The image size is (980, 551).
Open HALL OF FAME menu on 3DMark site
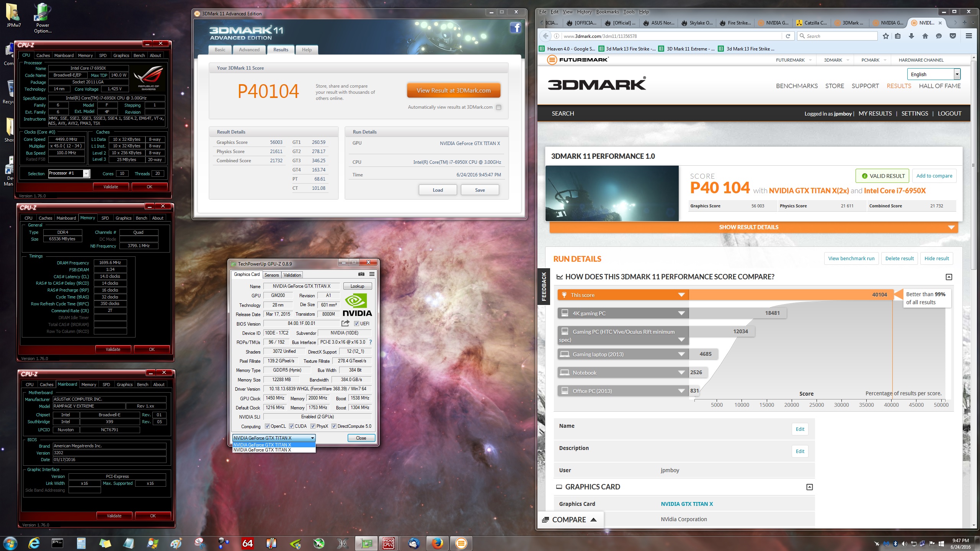pyautogui.click(x=939, y=86)
